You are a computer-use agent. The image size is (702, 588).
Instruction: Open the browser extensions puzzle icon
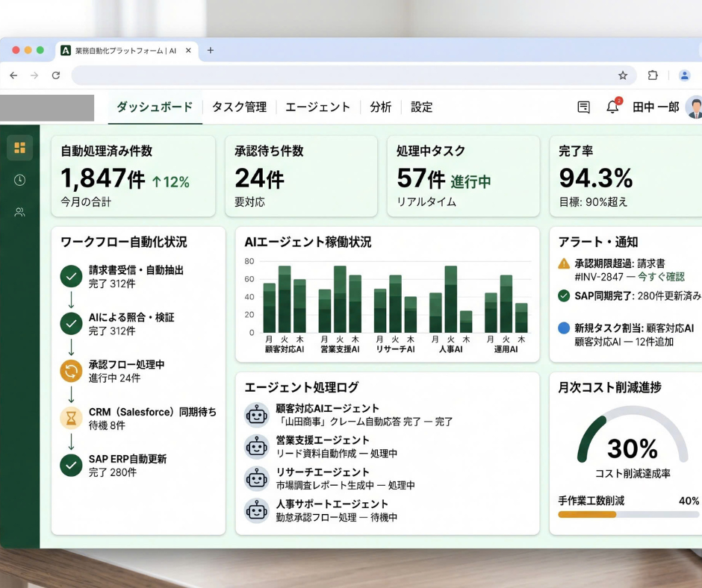tap(653, 75)
